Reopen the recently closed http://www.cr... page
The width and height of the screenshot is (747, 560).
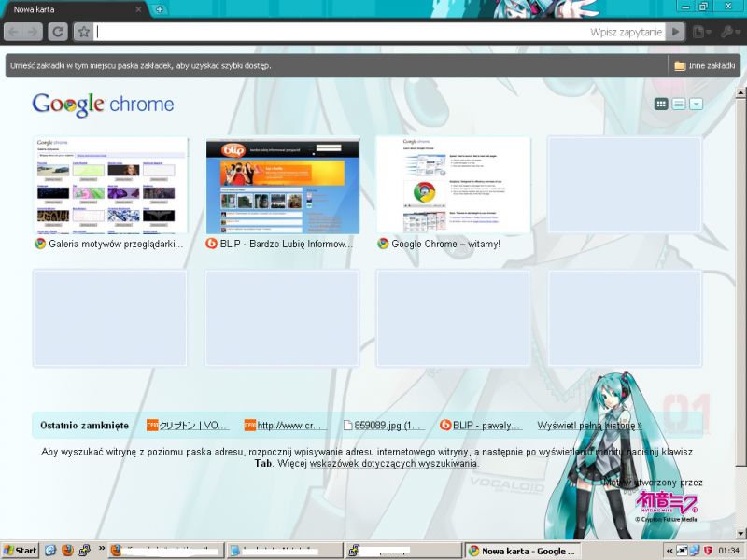tap(285, 426)
